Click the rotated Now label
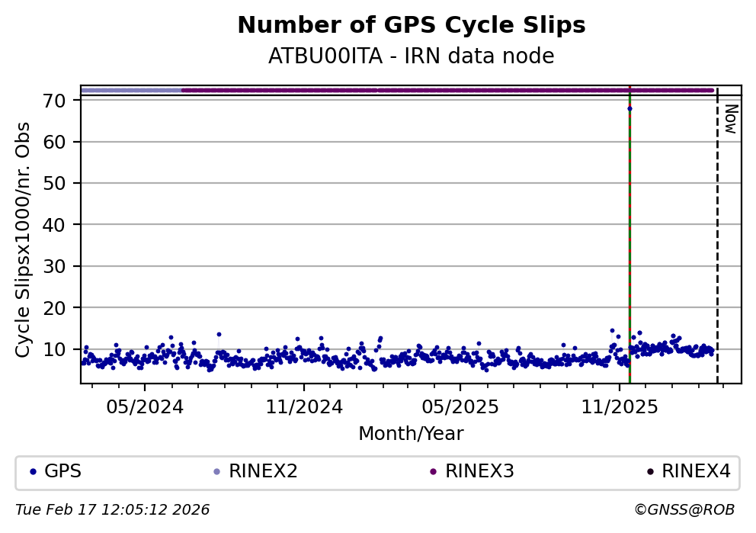This screenshot has width=756, height=533. coord(730,119)
